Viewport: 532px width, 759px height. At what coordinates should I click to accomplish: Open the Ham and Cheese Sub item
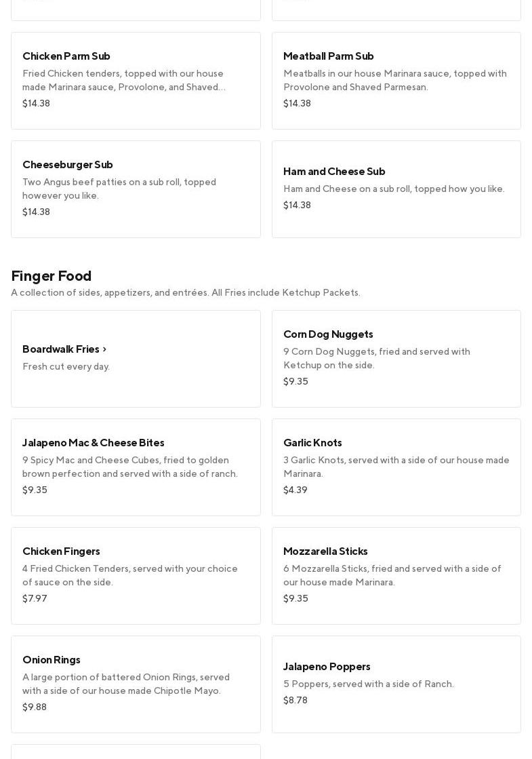pyautogui.click(x=396, y=189)
